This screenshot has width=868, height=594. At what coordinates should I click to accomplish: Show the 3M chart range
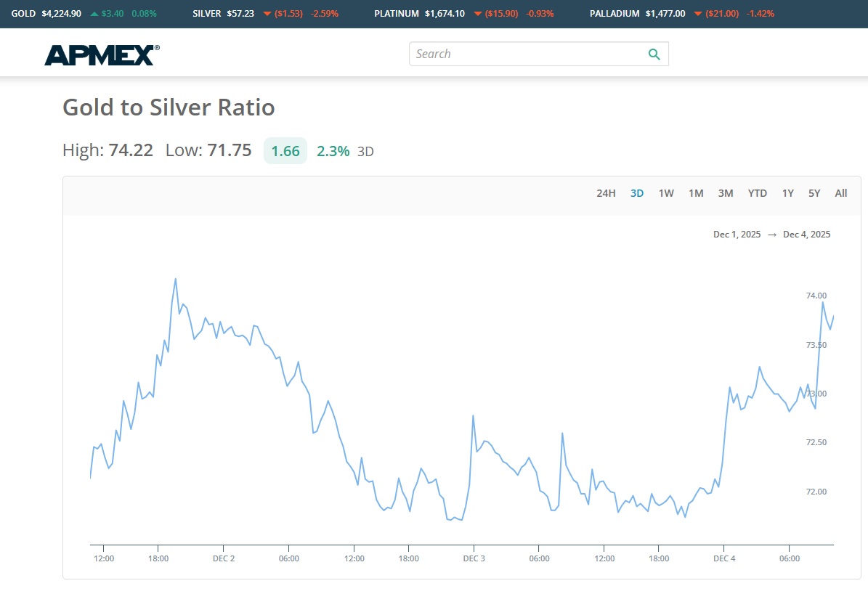click(726, 193)
